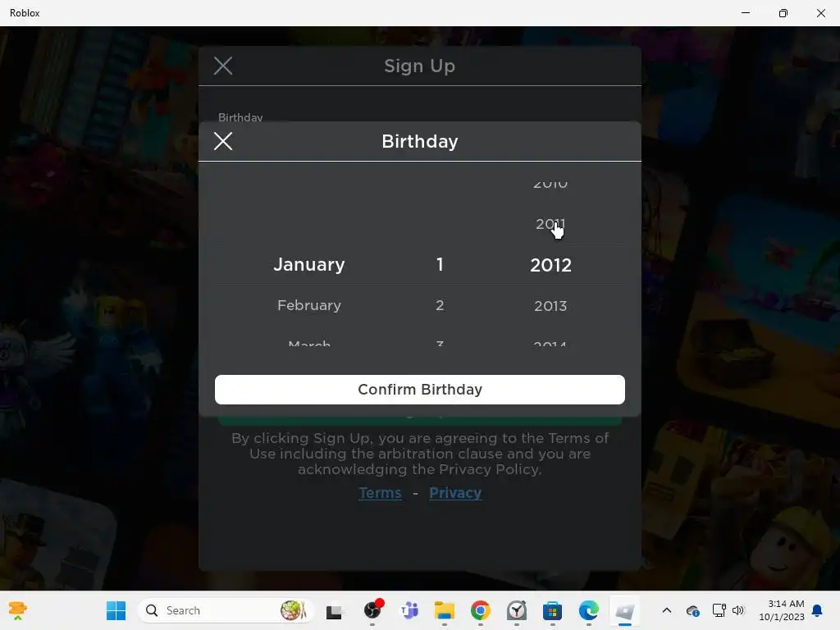Pick year 2011 in the year wheel

point(550,224)
